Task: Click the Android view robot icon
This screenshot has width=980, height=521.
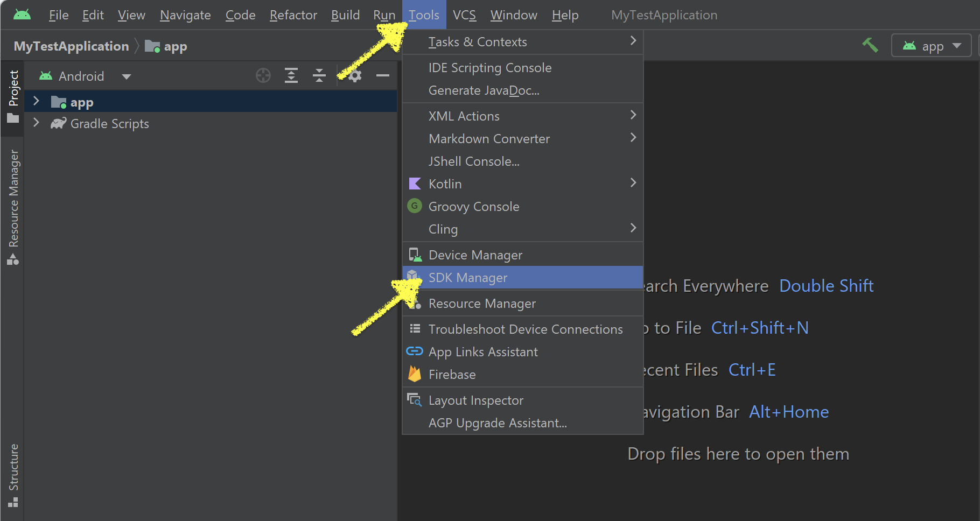Action: click(46, 76)
